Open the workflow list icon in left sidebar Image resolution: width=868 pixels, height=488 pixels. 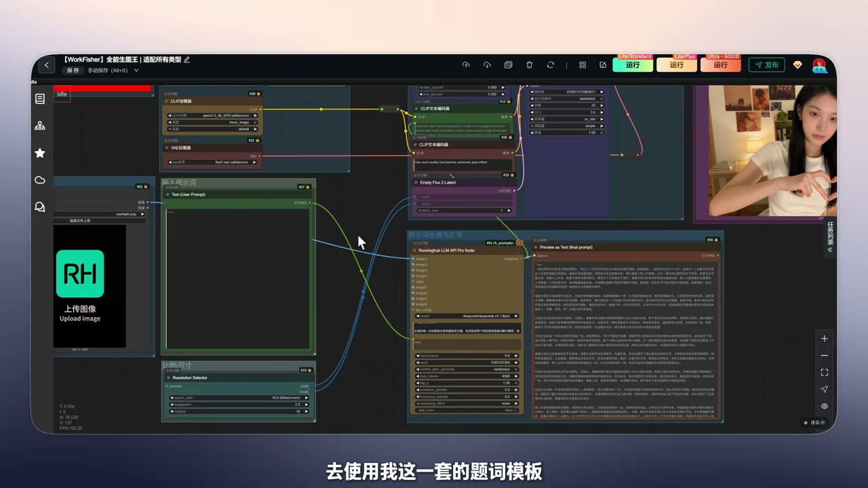click(x=40, y=99)
